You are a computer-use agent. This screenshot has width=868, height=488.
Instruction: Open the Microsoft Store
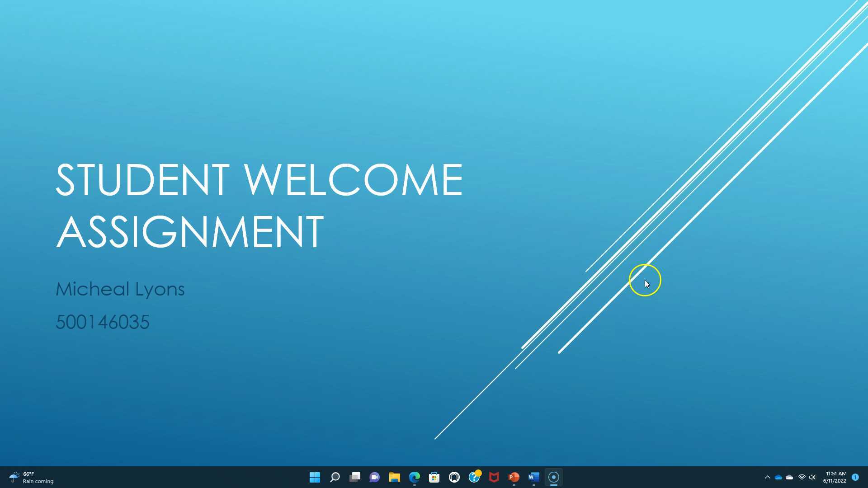pos(434,477)
